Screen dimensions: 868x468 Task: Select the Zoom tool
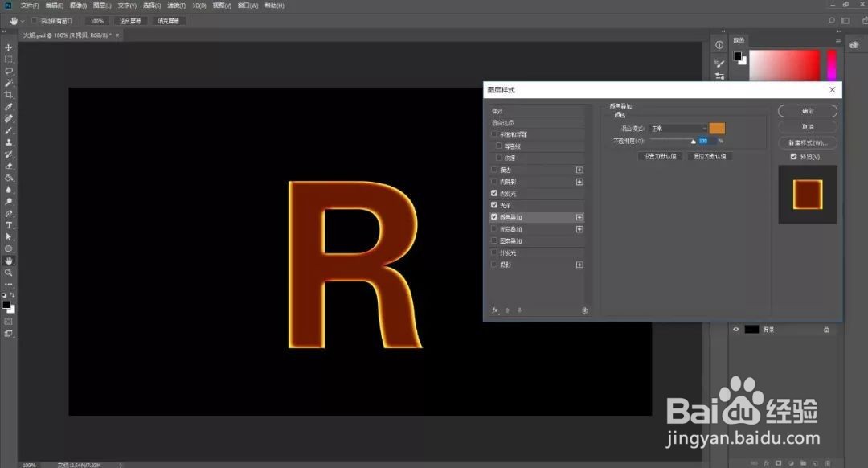(8, 273)
